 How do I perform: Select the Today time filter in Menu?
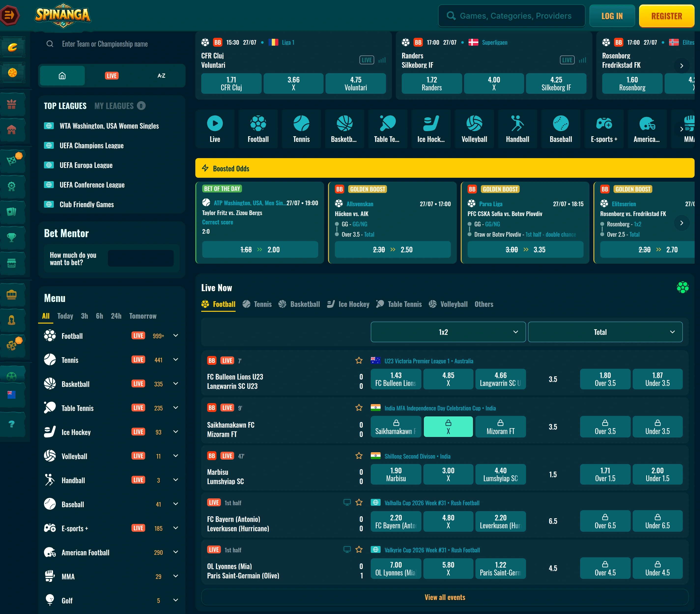coord(65,316)
